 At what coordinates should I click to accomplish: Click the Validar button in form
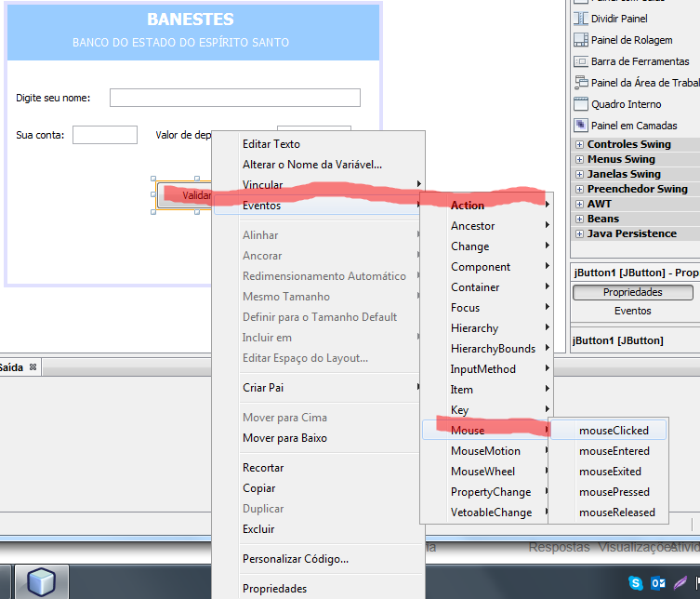click(x=184, y=195)
